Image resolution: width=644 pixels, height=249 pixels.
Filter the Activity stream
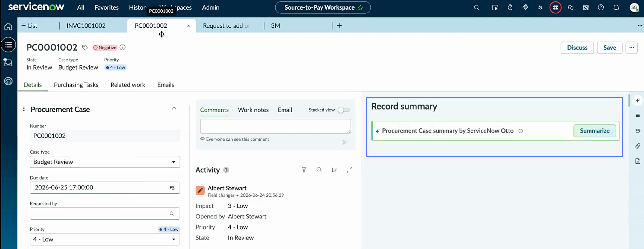pyautogui.click(x=304, y=170)
